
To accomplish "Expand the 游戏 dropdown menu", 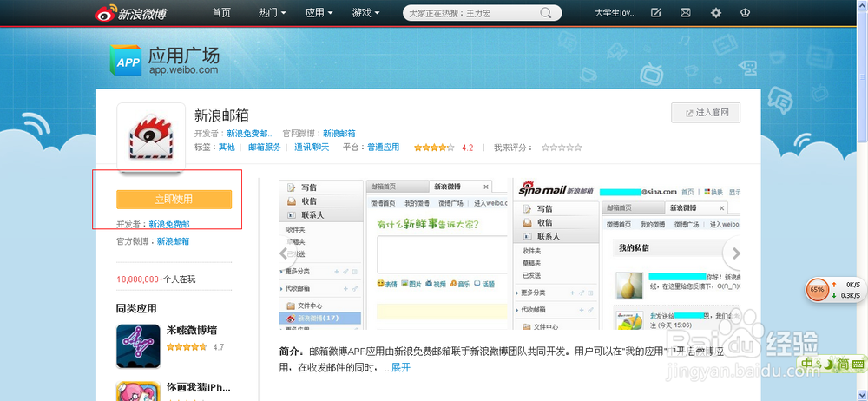I will [x=366, y=13].
